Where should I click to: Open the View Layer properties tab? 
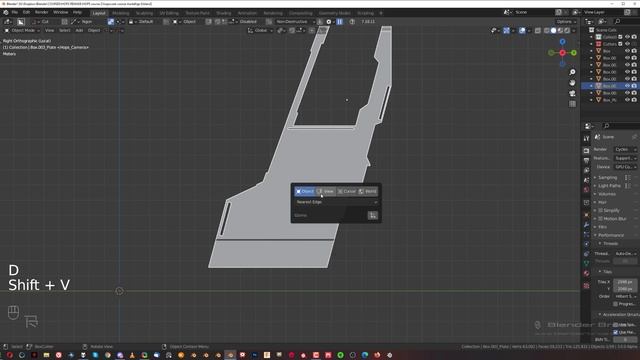tap(586, 170)
